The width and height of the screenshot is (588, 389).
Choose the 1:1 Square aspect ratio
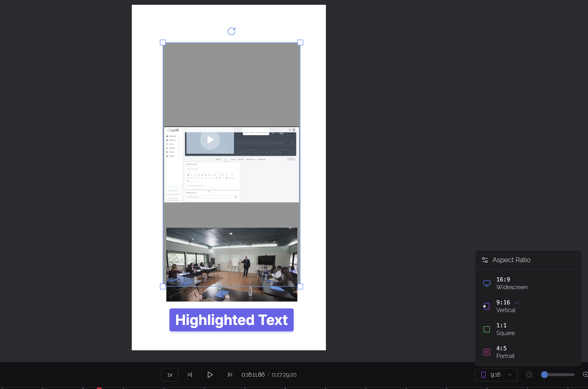click(505, 329)
